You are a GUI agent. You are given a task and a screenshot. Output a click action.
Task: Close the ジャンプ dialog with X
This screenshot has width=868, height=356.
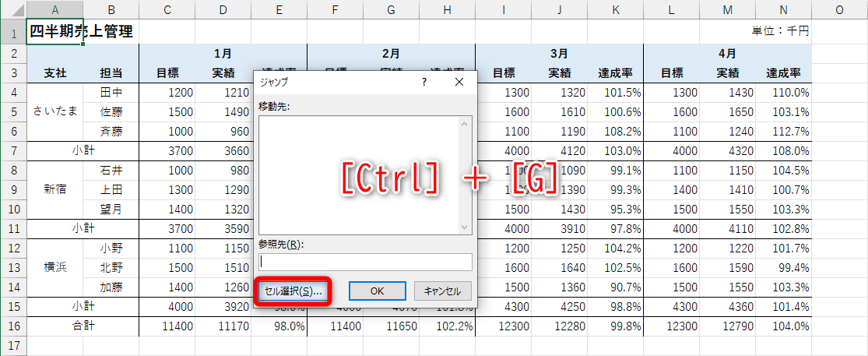(459, 82)
